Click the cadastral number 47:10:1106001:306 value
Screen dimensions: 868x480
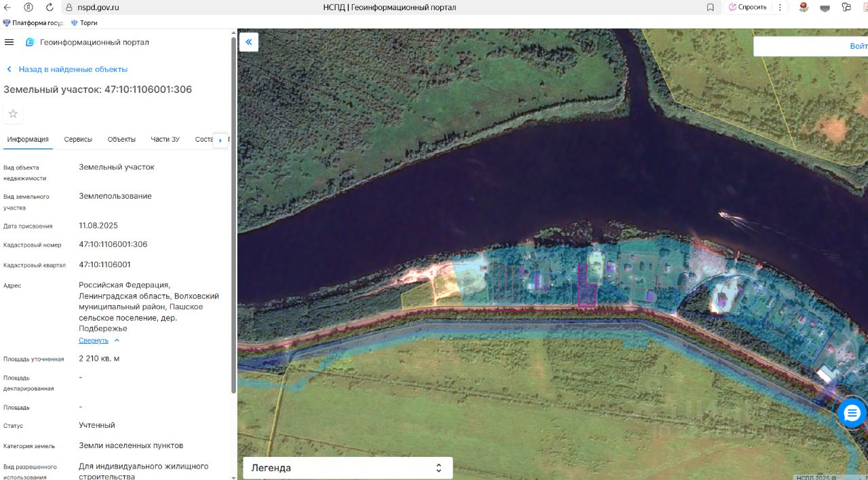(x=113, y=245)
